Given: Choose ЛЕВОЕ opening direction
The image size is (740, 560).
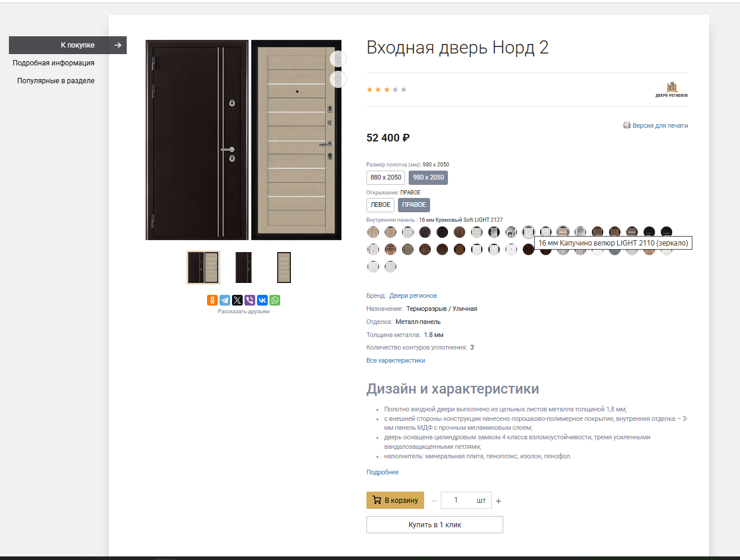Looking at the screenshot, I should point(380,205).
